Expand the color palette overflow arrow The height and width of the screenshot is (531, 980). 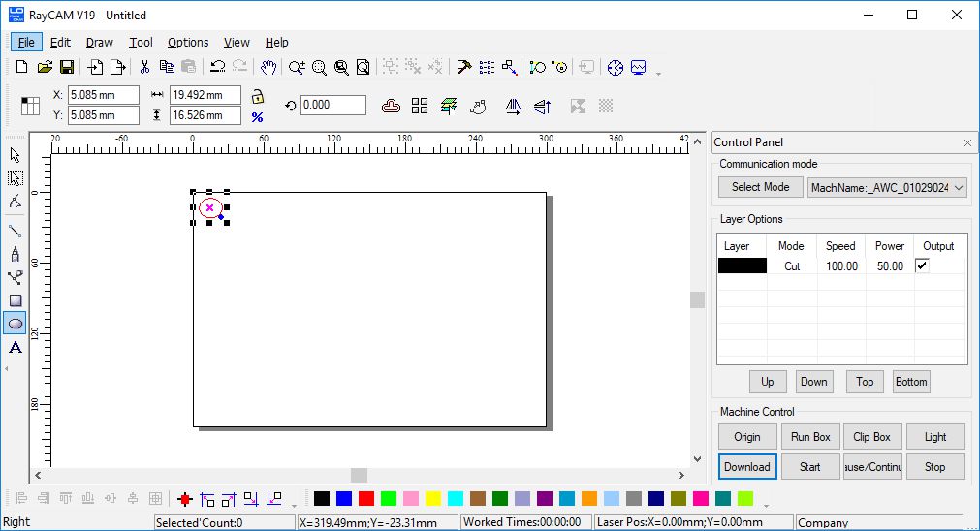point(766,505)
